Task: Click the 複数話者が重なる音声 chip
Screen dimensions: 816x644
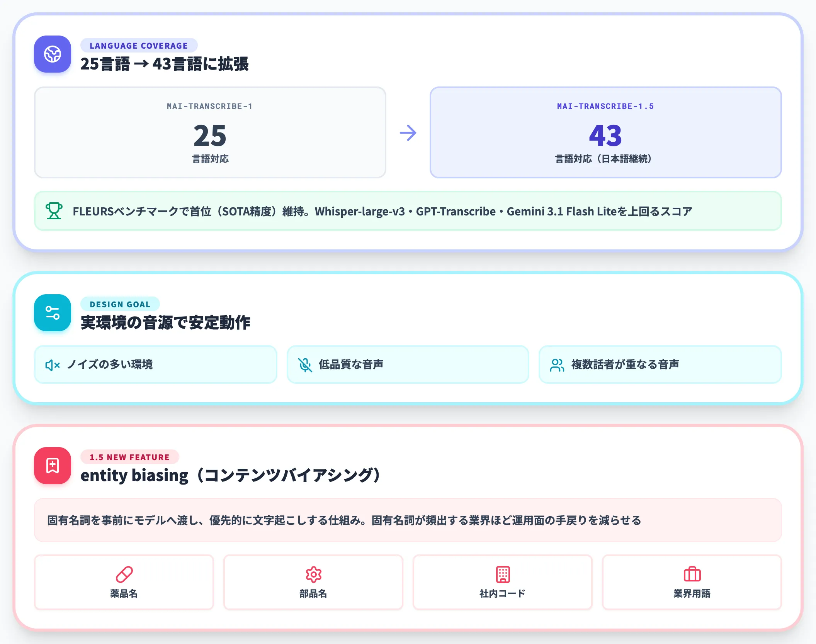Action: coord(660,364)
